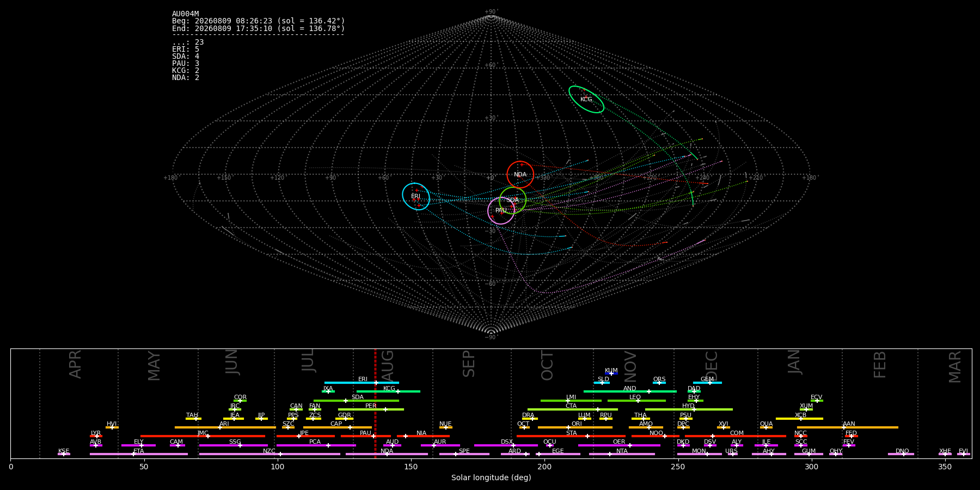The width and height of the screenshot is (980, 490).
Task: Click the AU004M station label
Action: coord(186,14)
